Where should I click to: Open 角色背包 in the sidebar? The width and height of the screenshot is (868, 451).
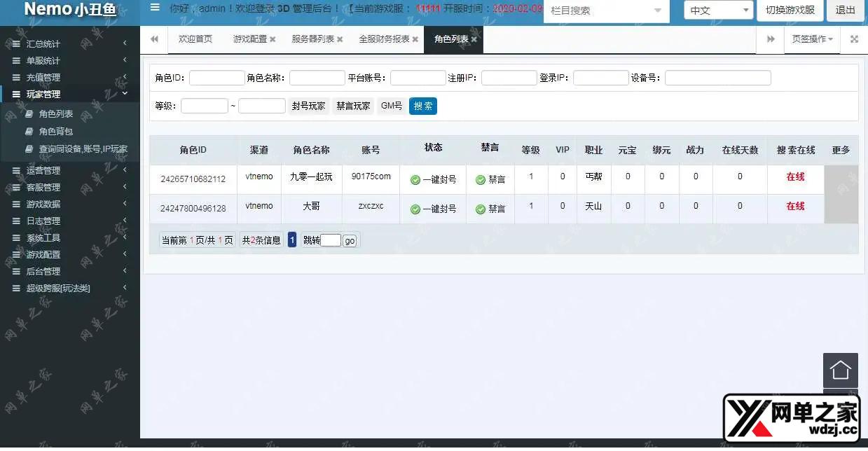(x=56, y=132)
